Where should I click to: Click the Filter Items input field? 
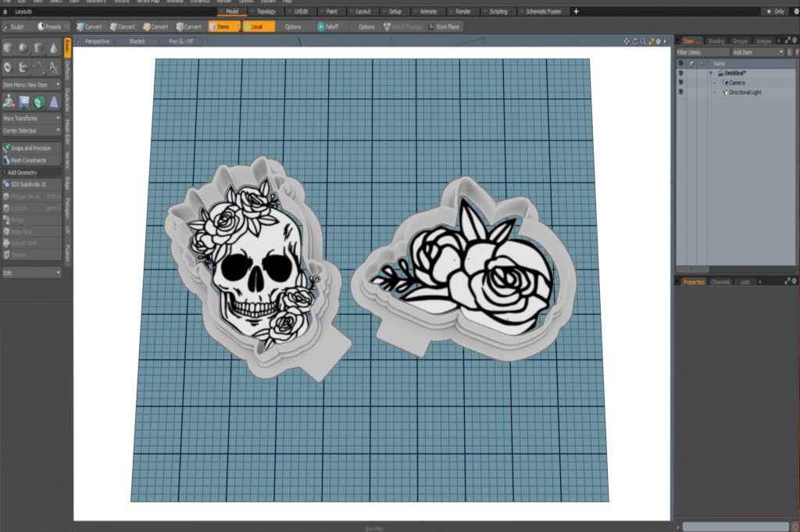[702, 52]
